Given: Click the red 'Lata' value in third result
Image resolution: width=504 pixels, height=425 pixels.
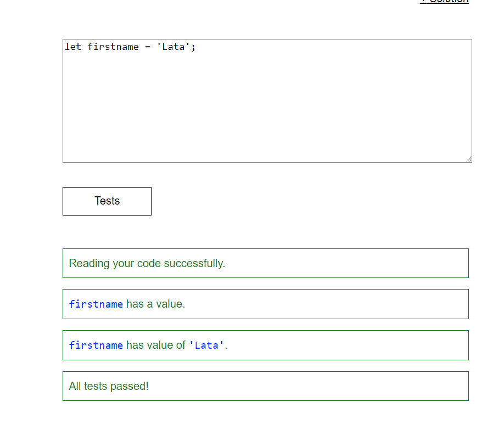Looking at the screenshot, I should click(206, 345).
